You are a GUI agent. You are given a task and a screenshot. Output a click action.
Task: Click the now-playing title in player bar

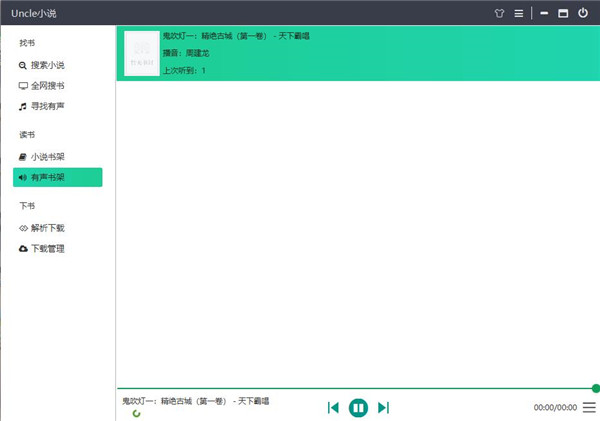(x=196, y=401)
